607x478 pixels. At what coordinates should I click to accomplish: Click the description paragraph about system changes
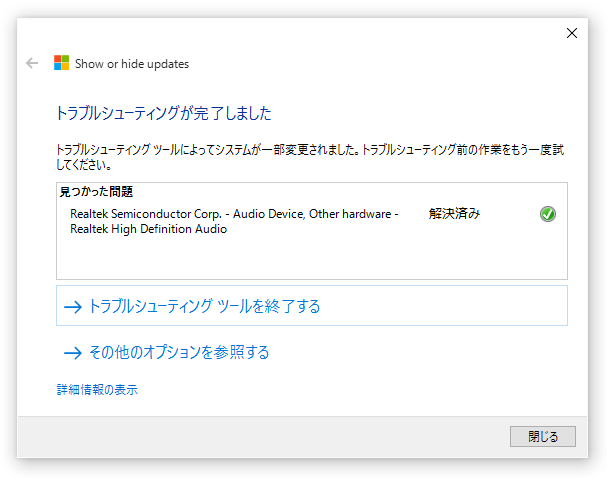(x=310, y=157)
